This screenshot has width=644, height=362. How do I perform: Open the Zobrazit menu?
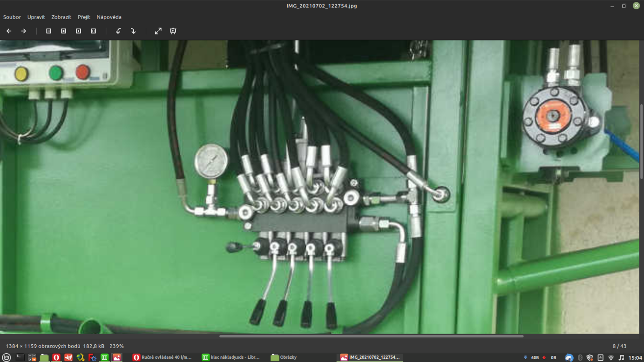(x=61, y=17)
